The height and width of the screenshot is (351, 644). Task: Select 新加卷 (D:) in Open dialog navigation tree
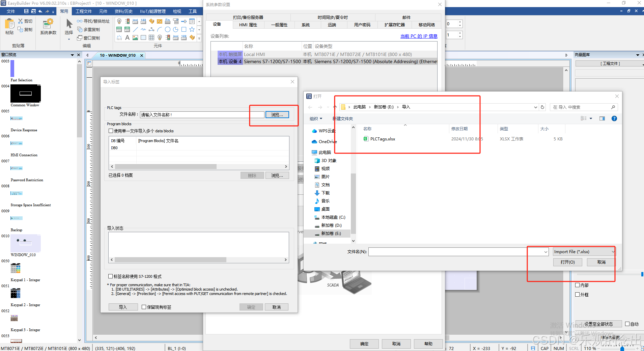point(331,225)
